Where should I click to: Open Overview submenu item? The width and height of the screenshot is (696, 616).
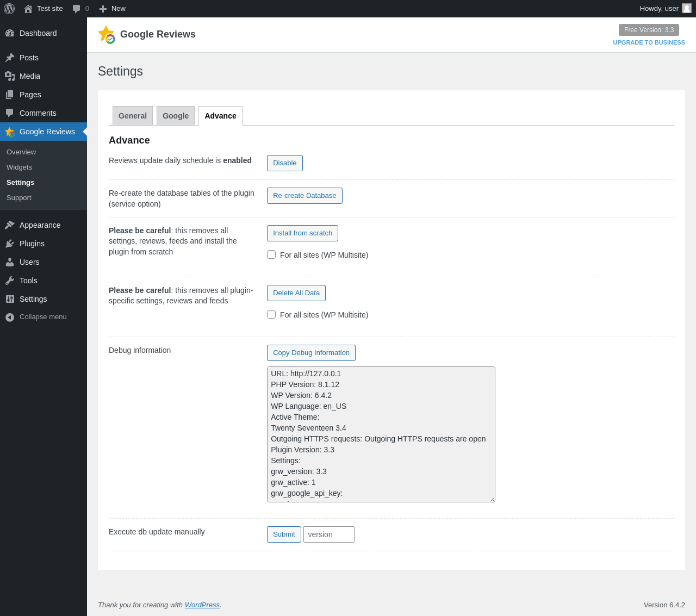21,152
